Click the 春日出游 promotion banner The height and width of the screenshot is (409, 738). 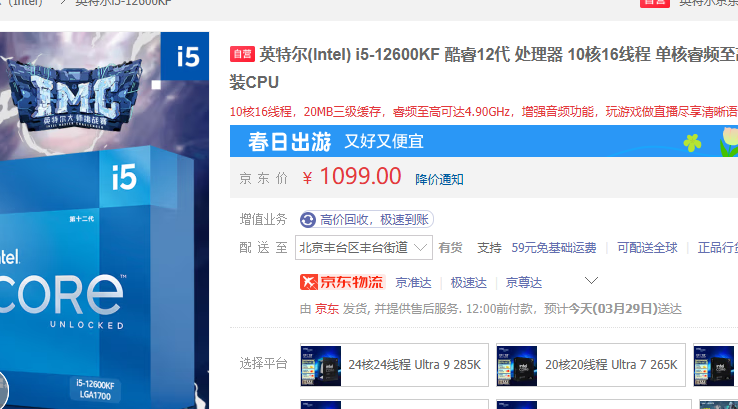tap(484, 141)
